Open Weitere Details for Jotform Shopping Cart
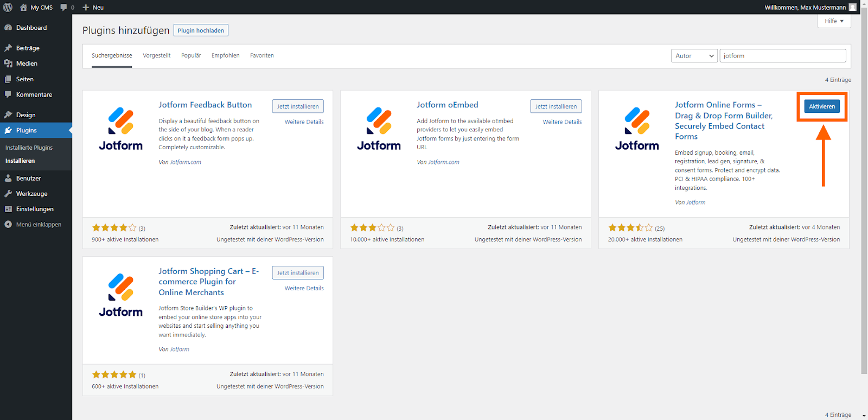The height and width of the screenshot is (420, 868). tap(304, 289)
